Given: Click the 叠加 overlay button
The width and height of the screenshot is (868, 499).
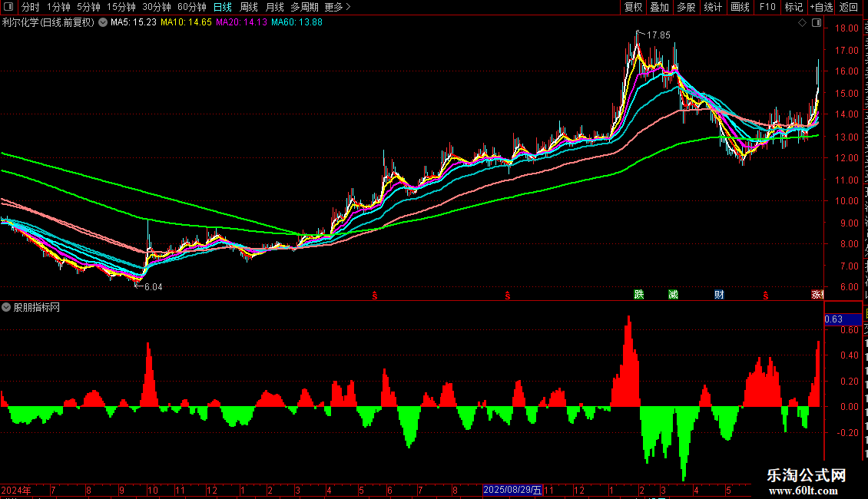Looking at the screenshot, I should point(659,7).
